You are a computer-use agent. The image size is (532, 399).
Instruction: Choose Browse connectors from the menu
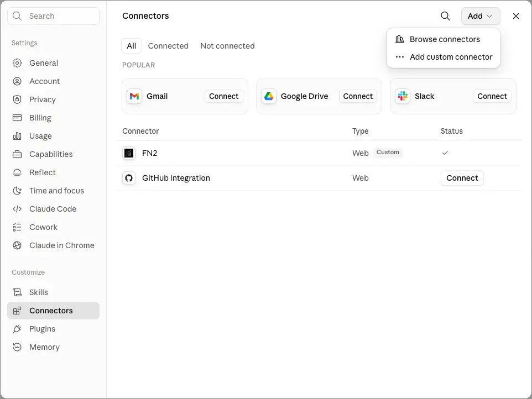coord(444,39)
